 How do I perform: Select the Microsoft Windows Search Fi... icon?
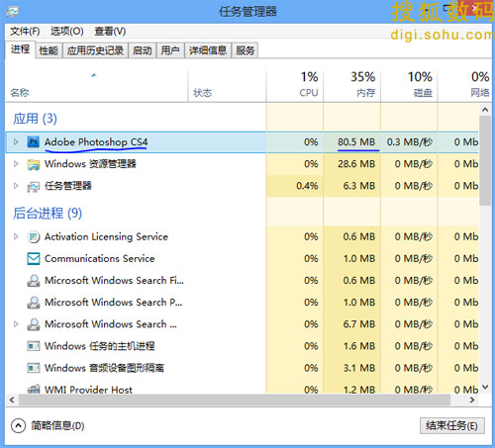pos(33,281)
